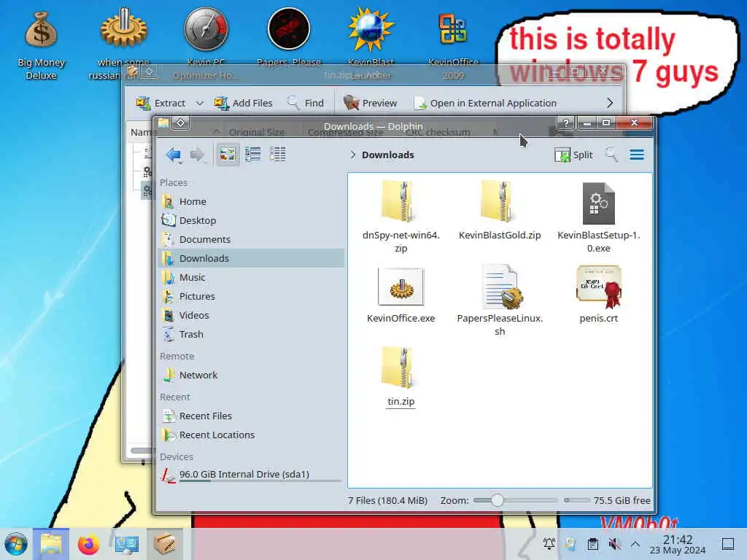The image size is (747, 560).
Task: Open file manager from taskbar
Action: (x=51, y=544)
